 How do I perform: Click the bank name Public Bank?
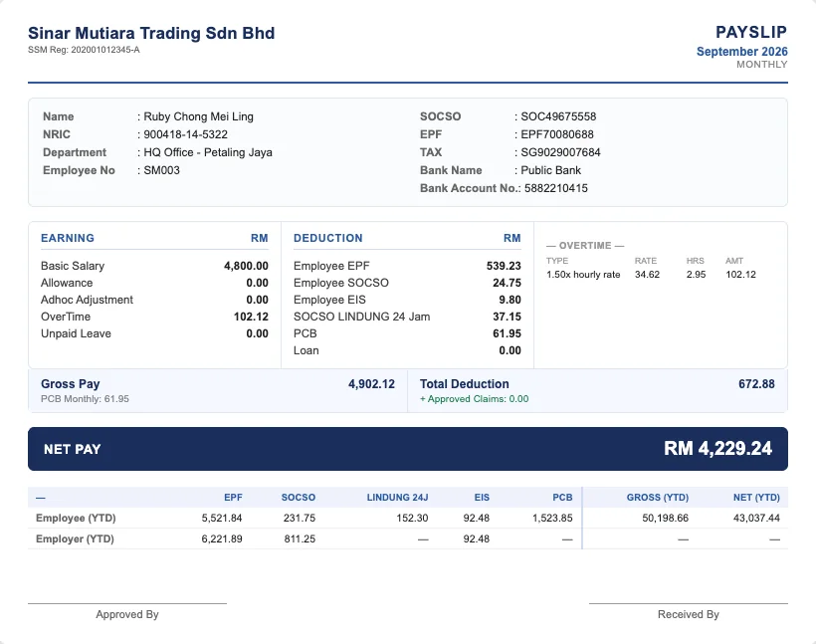551,170
